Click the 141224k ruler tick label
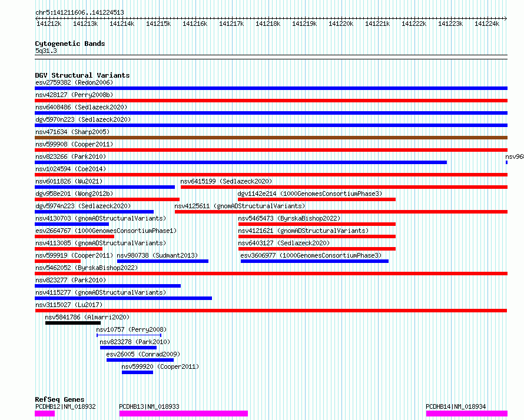 pos(487,24)
